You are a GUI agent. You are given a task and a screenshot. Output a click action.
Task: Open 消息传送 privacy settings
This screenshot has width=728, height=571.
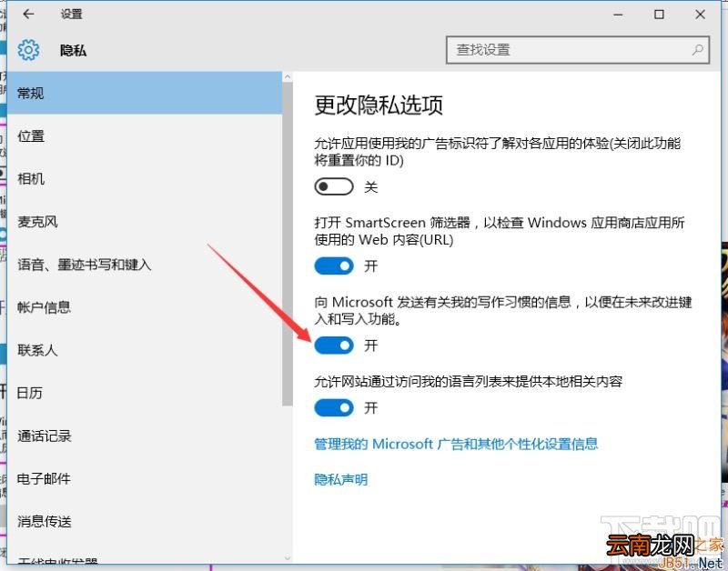145,521
